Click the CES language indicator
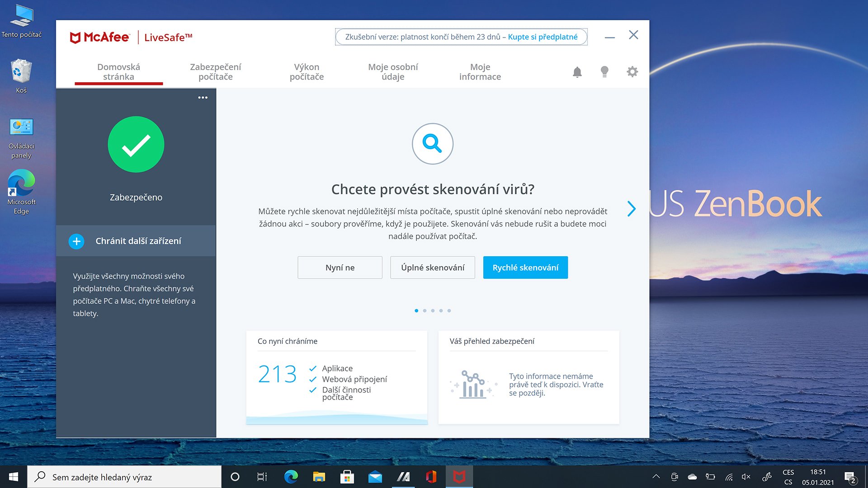The image size is (868, 488). [x=788, y=477]
